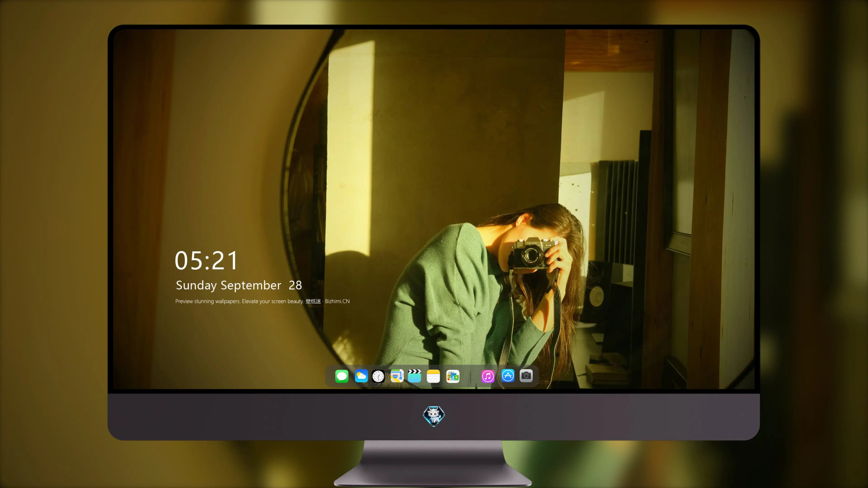This screenshot has height=488, width=868.
Task: Launch the Videos clapperboard app
Action: pyautogui.click(x=415, y=376)
